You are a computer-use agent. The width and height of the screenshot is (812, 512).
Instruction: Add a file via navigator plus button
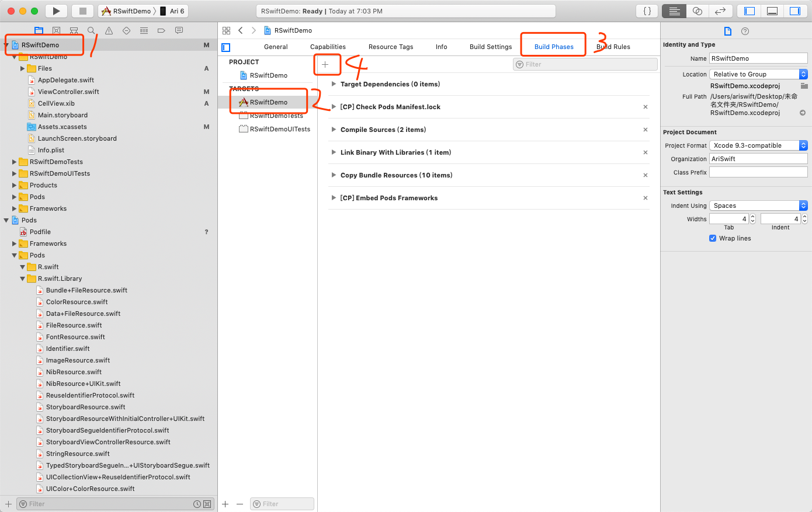(8, 504)
